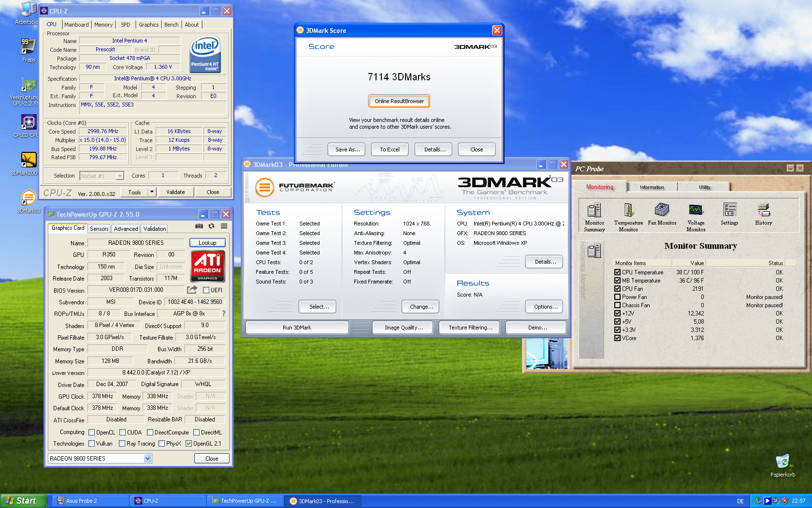
Task: Open Fan Monitor in PC Probe
Action: coord(662,214)
